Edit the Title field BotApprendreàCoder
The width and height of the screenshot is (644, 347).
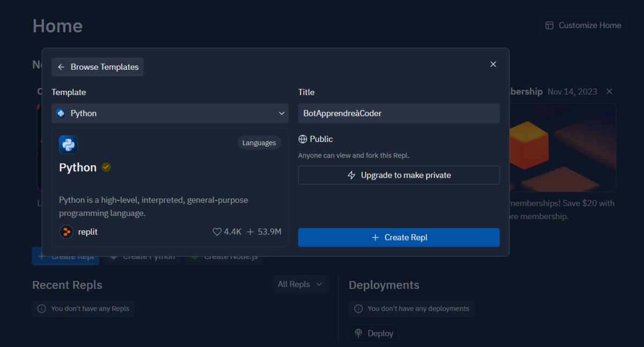[399, 113]
